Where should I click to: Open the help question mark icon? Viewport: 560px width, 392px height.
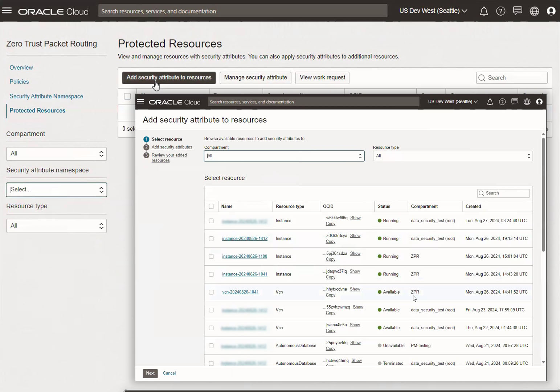[x=500, y=11]
